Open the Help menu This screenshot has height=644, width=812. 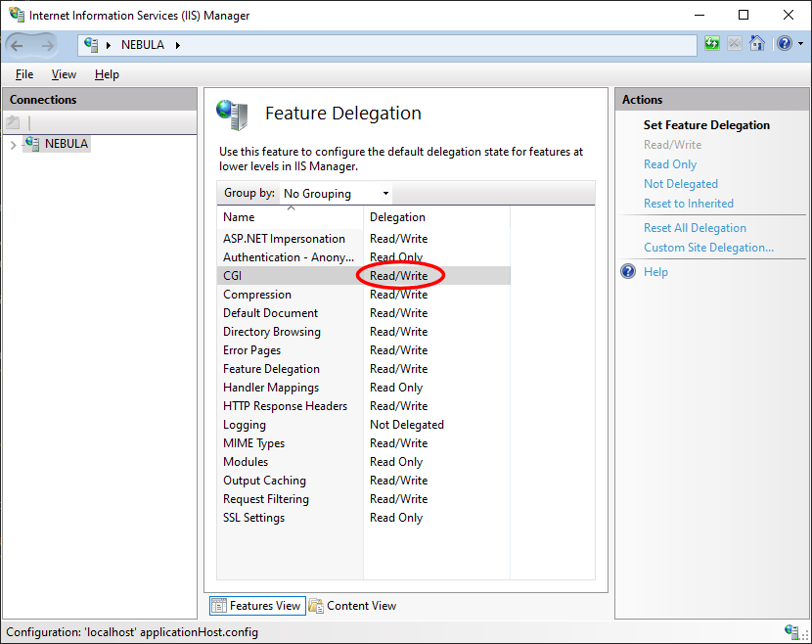click(x=107, y=74)
